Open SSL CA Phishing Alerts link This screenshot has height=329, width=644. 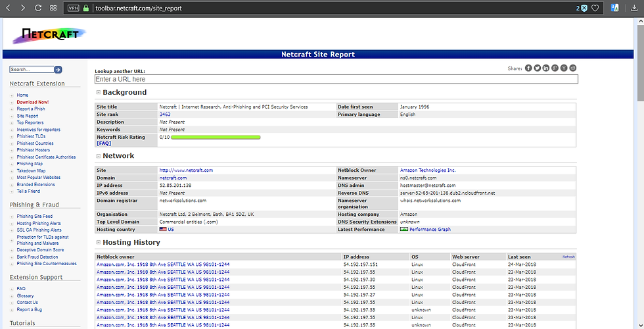(x=39, y=230)
